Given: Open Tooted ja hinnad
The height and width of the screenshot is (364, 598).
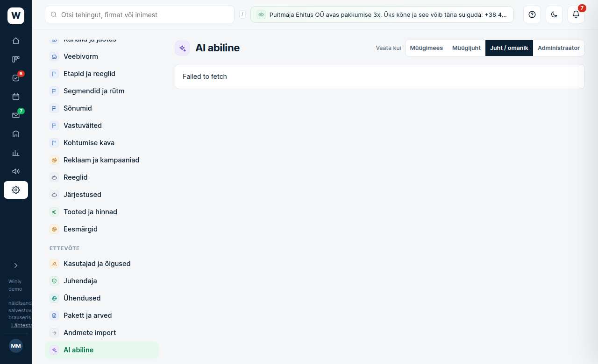Looking at the screenshot, I should (102, 212).
